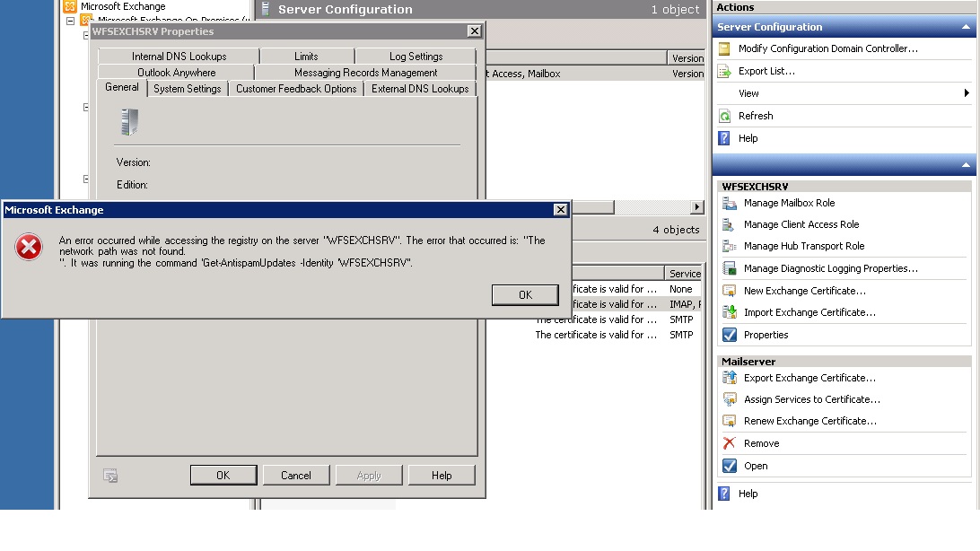Click Renew Exchange Certificate action
980x551 pixels.
click(x=810, y=421)
